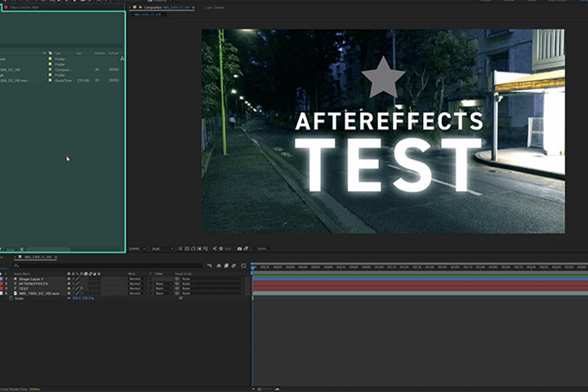Click the IMG_1304_CC_HD flowchart breadcrumb tab
Viewport: 588px width, 392px height.
point(147,14)
